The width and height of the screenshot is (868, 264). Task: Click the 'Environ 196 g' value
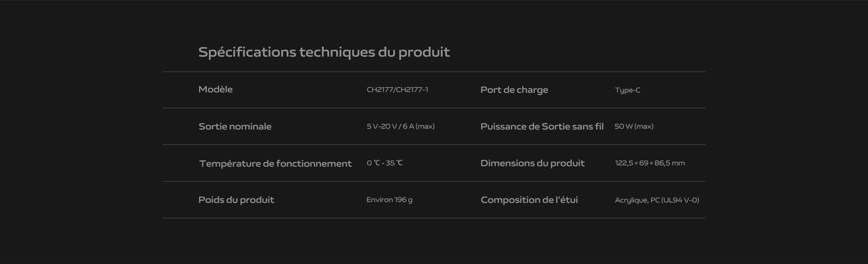coord(389,200)
